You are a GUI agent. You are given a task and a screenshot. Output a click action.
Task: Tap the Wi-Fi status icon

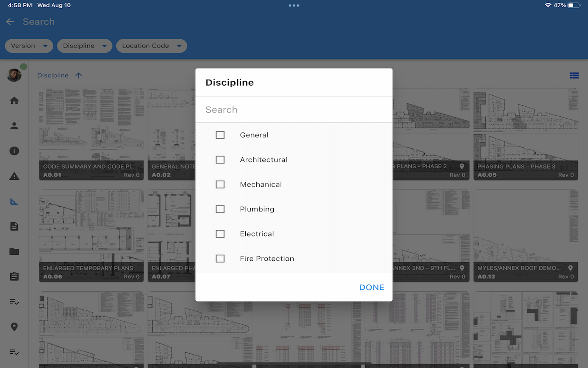[548, 6]
